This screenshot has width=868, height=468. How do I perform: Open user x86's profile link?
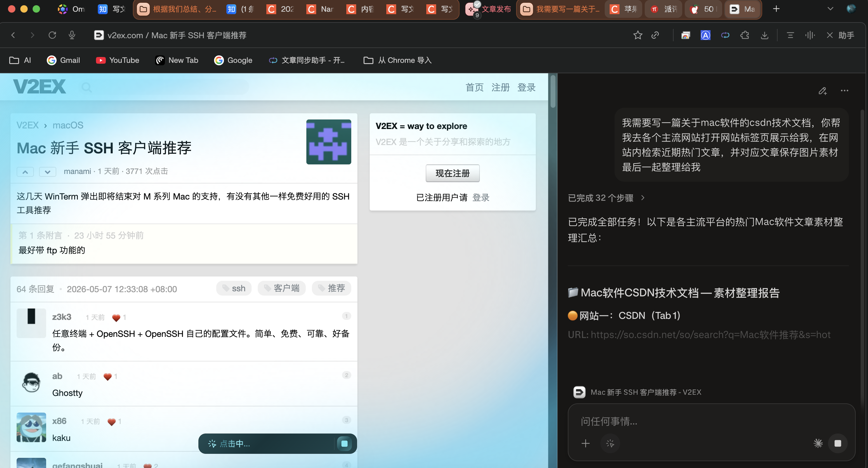(59, 421)
